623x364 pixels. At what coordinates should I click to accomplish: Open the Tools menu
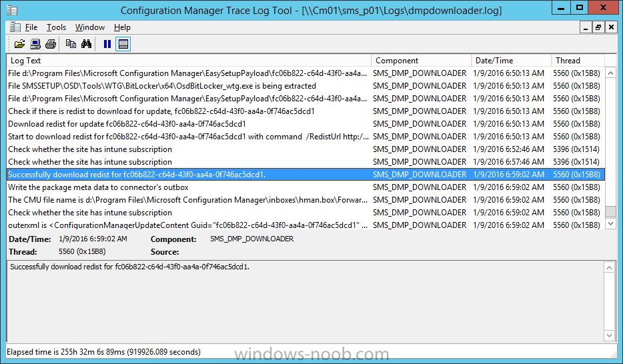[56, 27]
